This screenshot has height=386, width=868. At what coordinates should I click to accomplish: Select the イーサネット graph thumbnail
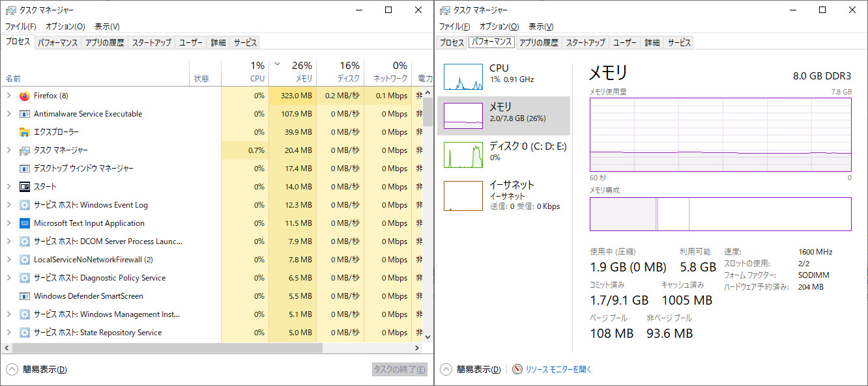(x=463, y=196)
